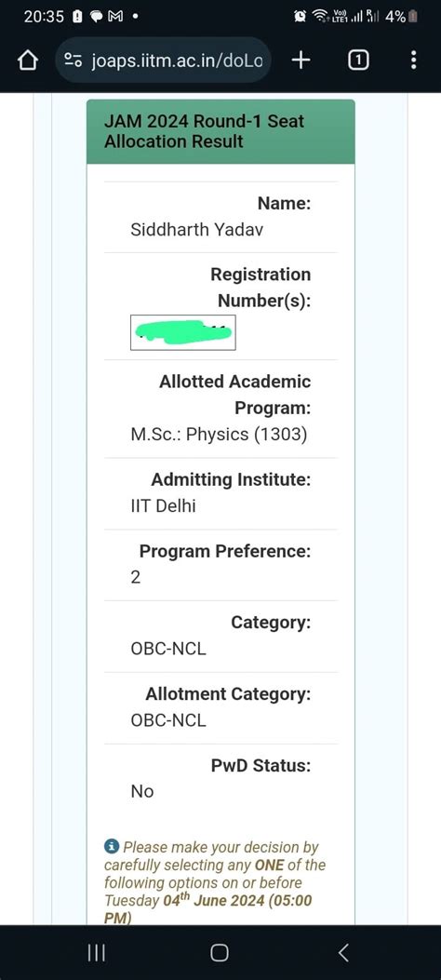The image size is (441, 980).
Task: Tap the Gmail notification icon in status bar
Action: pos(115,17)
